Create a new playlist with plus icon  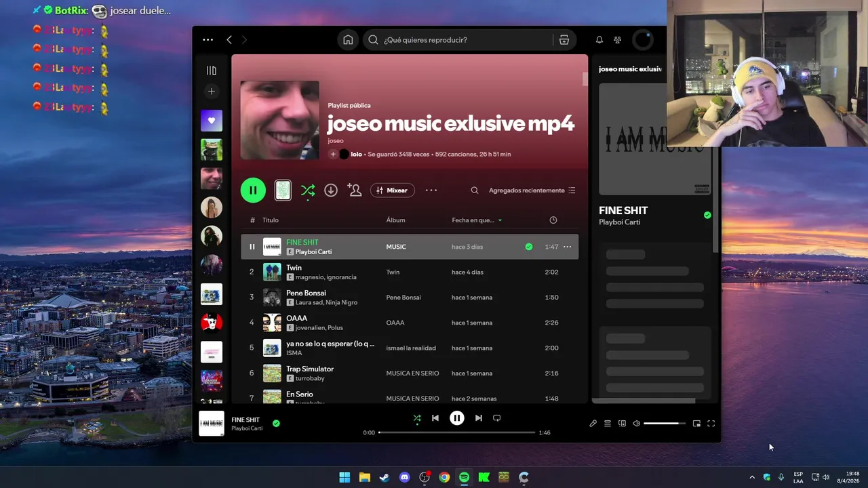point(212,91)
